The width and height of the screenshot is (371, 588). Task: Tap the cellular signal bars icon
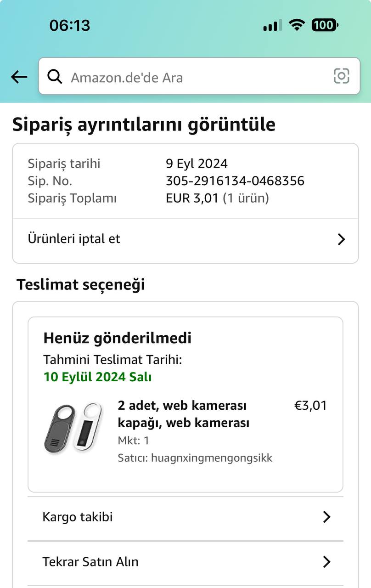(x=273, y=26)
